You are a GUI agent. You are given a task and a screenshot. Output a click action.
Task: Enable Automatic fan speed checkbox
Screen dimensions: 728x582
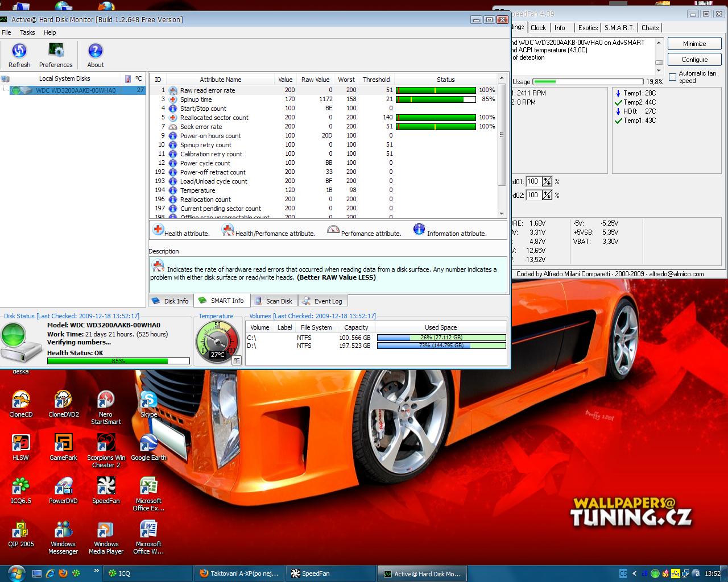coord(673,77)
